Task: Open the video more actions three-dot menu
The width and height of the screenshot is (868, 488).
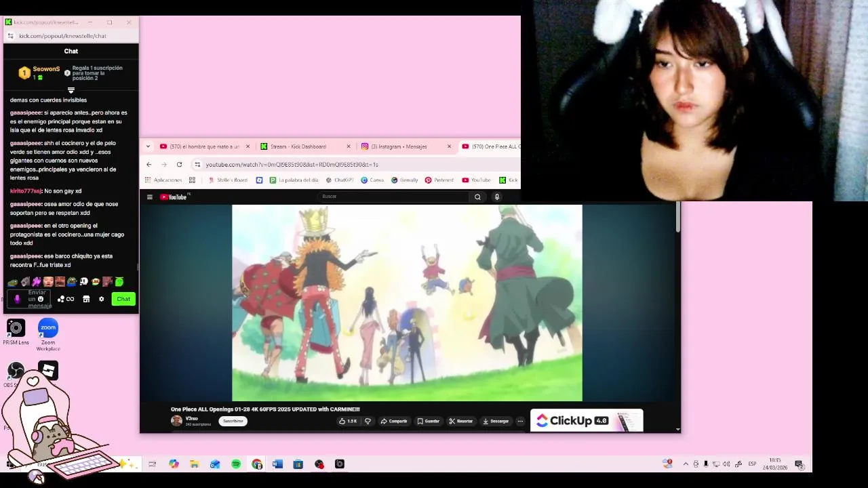Action: coord(520,421)
